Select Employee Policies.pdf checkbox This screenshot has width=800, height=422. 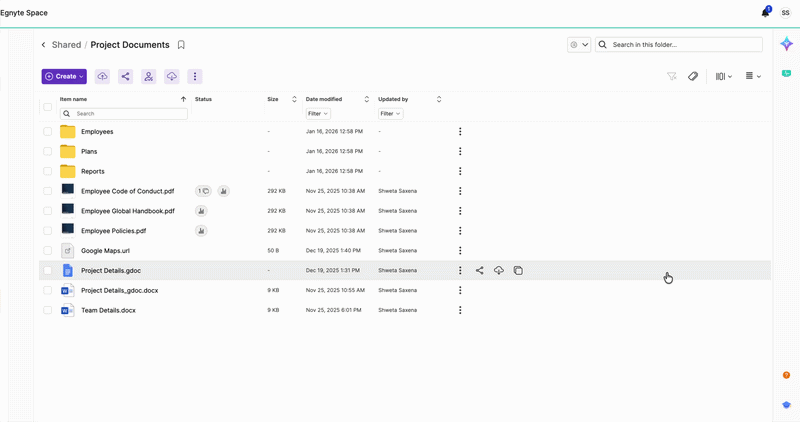click(x=47, y=231)
